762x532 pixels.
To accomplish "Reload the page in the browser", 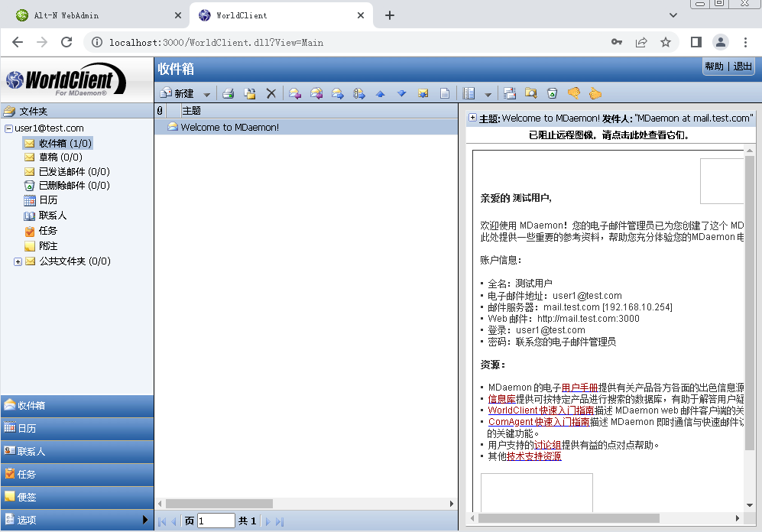I will pos(66,42).
